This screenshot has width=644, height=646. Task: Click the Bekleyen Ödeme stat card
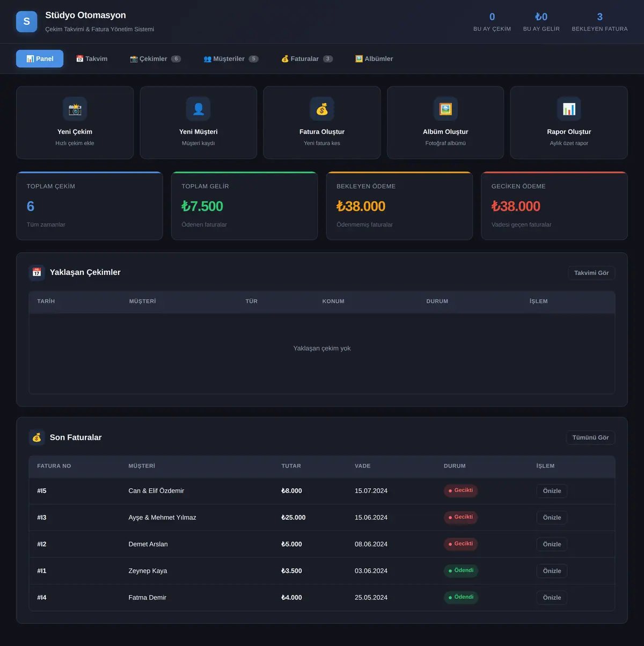point(399,206)
